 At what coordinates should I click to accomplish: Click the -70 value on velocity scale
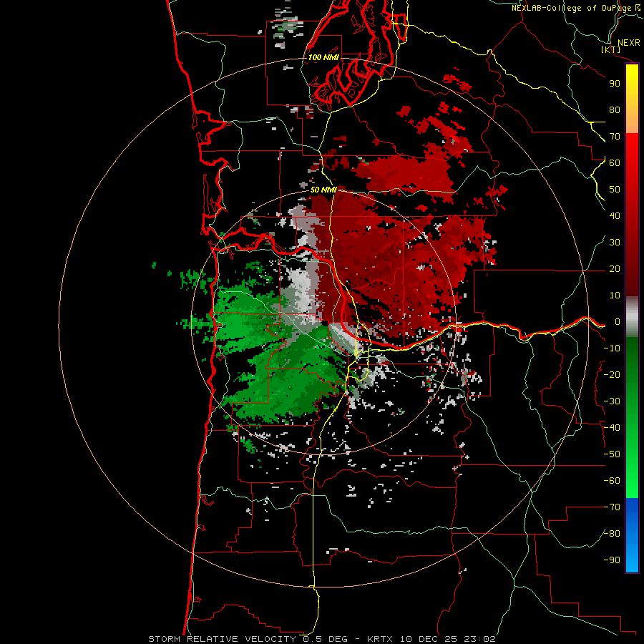(612, 507)
